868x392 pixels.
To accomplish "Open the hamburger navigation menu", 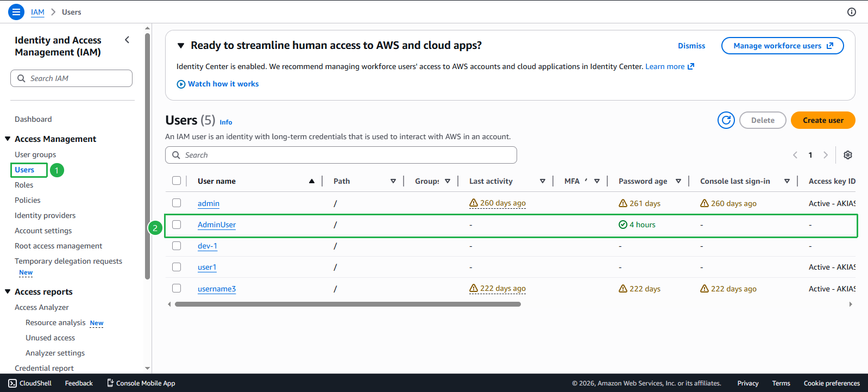I will 16,11.
